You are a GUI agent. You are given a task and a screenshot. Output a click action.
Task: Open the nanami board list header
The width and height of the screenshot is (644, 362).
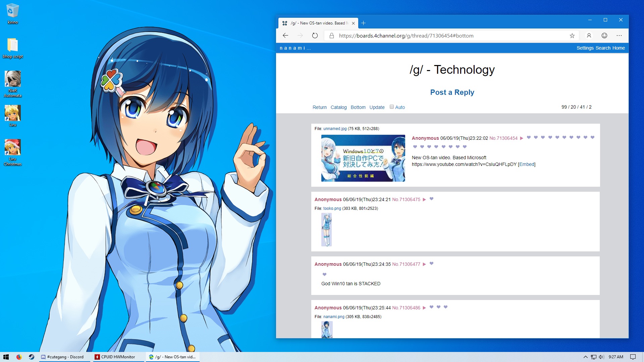pyautogui.click(x=295, y=48)
